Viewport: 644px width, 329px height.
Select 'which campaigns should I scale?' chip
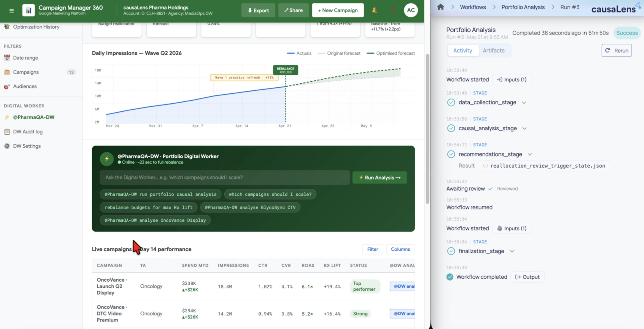[270, 194]
